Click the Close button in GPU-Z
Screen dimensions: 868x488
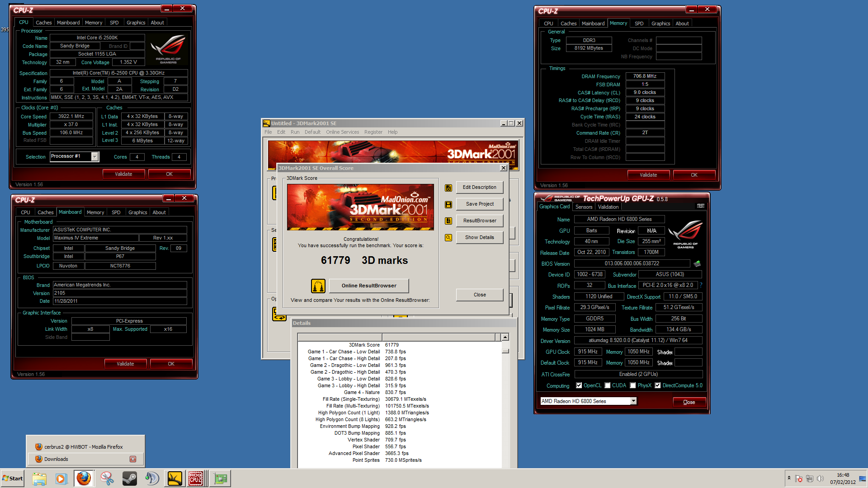click(x=689, y=402)
